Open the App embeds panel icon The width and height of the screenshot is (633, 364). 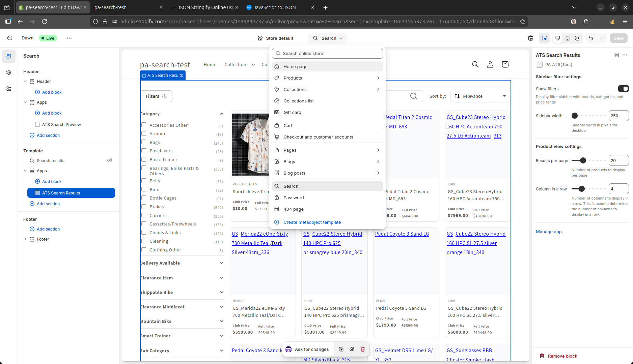9,89
